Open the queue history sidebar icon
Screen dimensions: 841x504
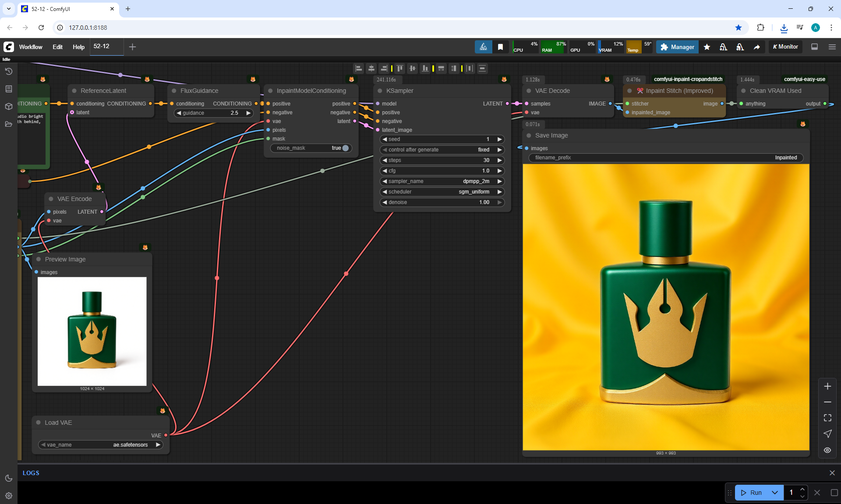click(x=8, y=71)
